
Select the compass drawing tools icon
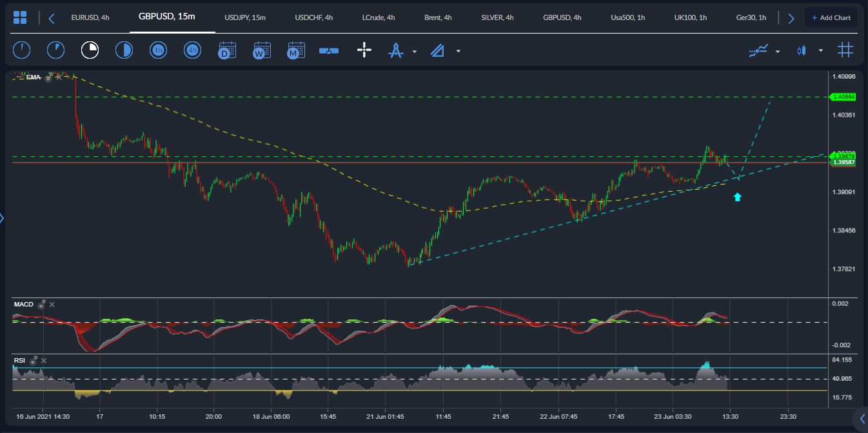click(395, 50)
